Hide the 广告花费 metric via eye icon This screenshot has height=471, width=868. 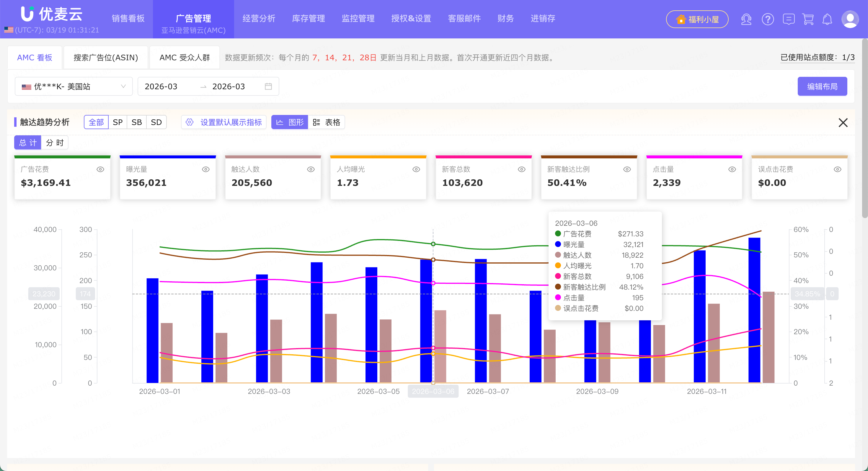click(100, 169)
